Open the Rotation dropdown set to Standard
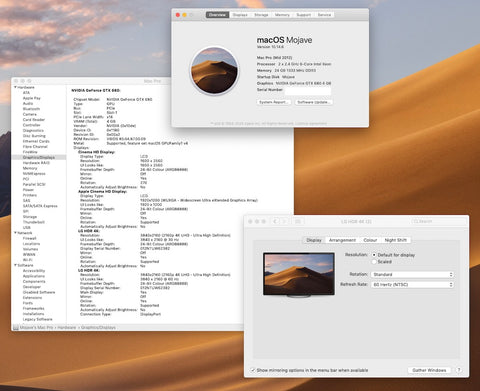This screenshot has height=391, width=480. [412, 275]
